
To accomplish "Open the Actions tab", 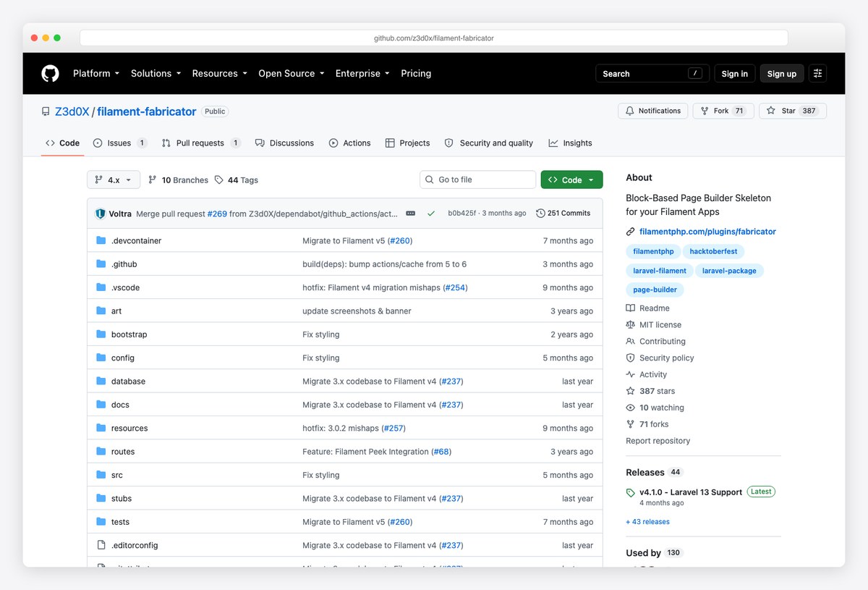I will [349, 143].
